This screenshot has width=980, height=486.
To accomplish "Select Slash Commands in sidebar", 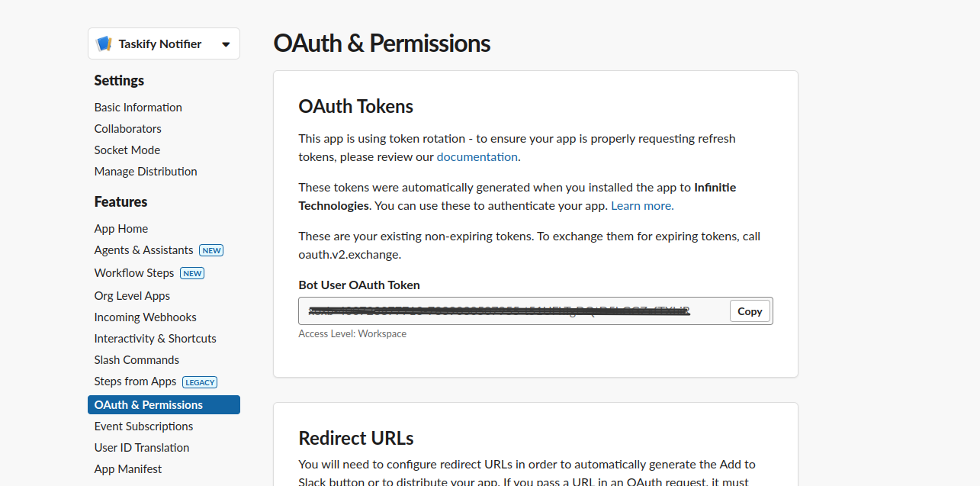I will [x=137, y=360].
